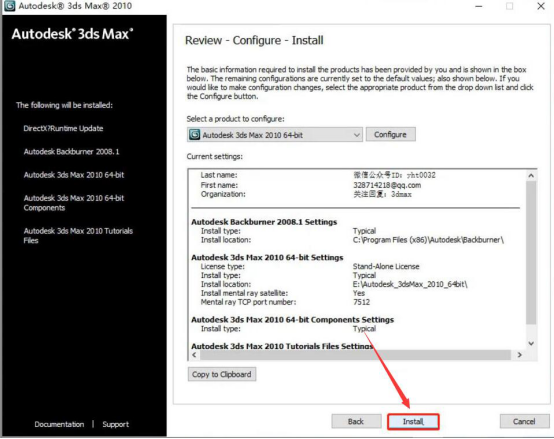
Task: Open the product selection dropdown arrow
Action: (x=356, y=135)
